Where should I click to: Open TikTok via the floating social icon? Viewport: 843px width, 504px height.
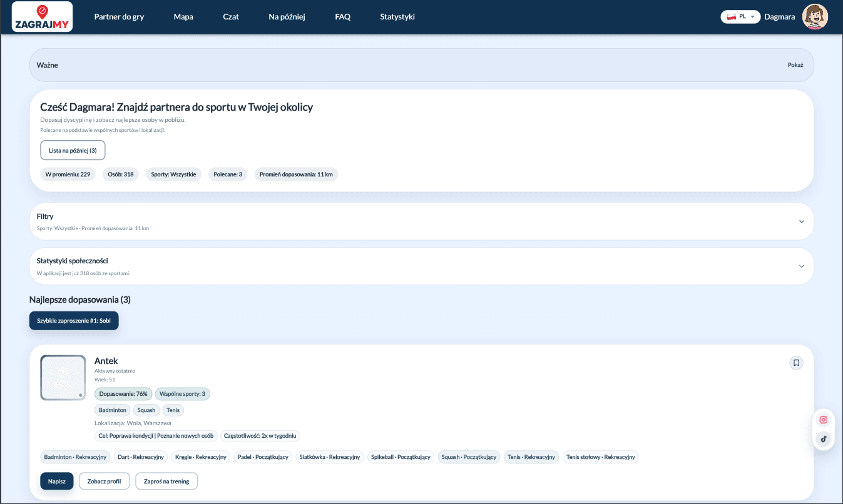(x=824, y=439)
